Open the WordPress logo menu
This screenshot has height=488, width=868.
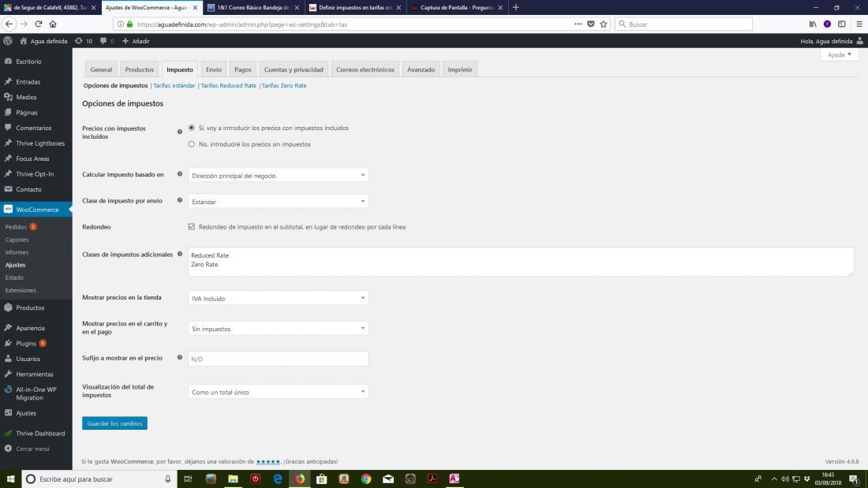(8, 41)
